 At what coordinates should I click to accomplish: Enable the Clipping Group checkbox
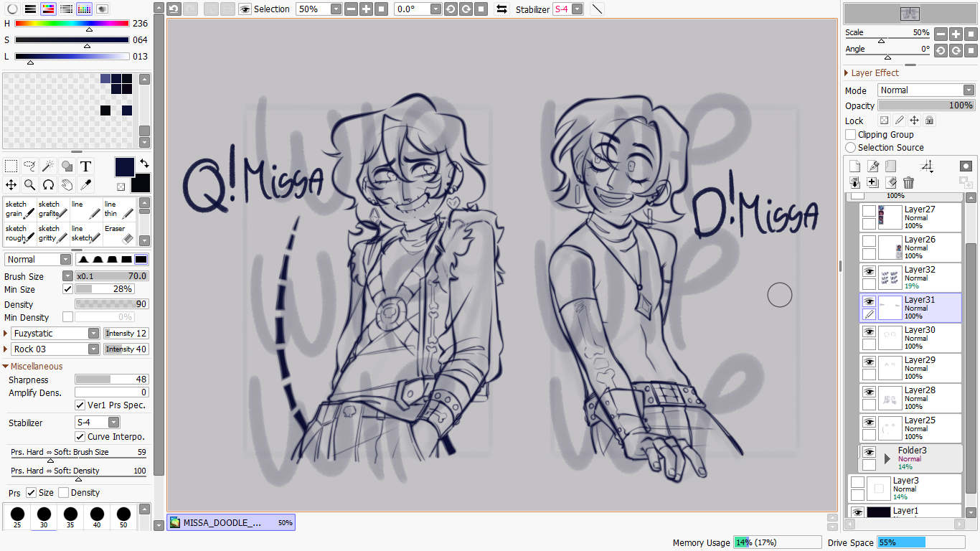(x=851, y=134)
